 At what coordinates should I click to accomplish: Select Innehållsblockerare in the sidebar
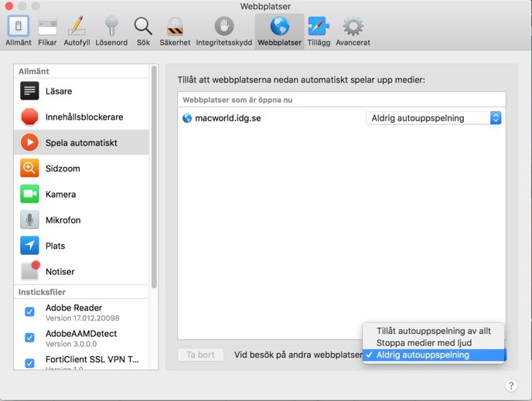[x=81, y=117]
